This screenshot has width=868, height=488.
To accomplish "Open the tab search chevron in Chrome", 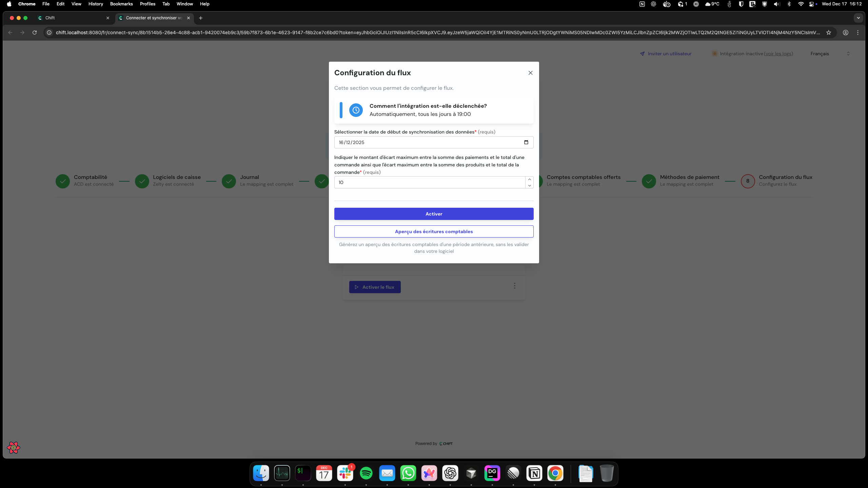I will pos(859,18).
